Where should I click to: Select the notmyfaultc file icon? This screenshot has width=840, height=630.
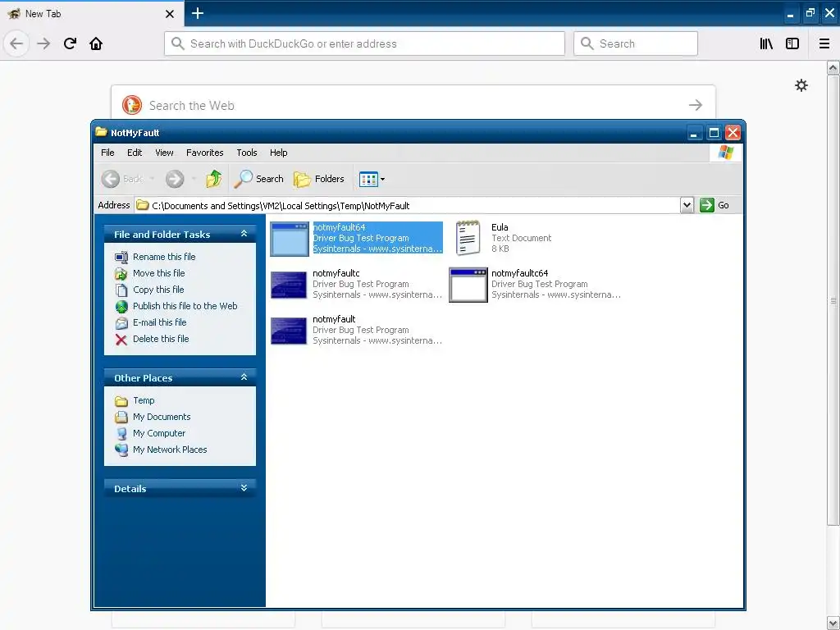pos(289,285)
